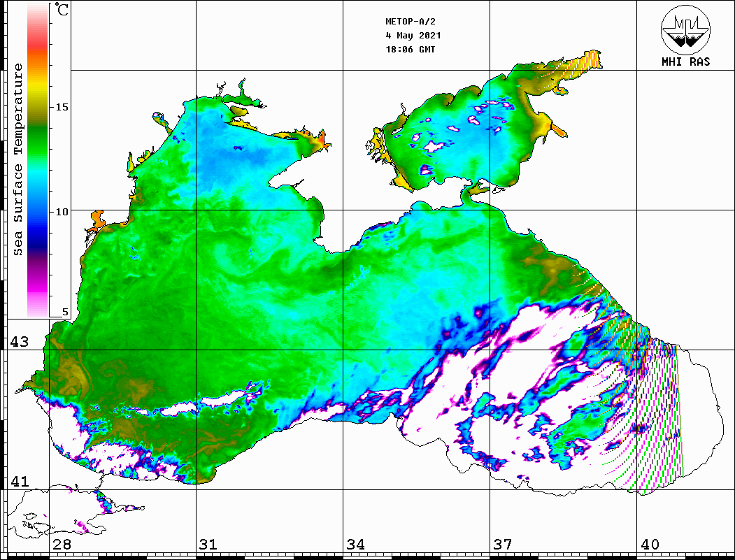Click longitude label '37'
Image resolution: width=735 pixels, height=560 pixels.
point(503,545)
